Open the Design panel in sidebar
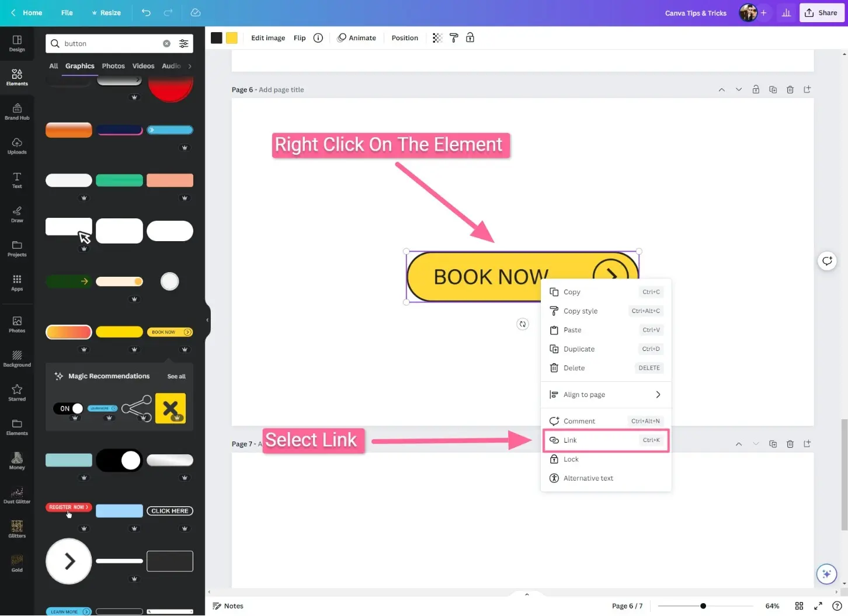The image size is (848, 616). click(17, 43)
